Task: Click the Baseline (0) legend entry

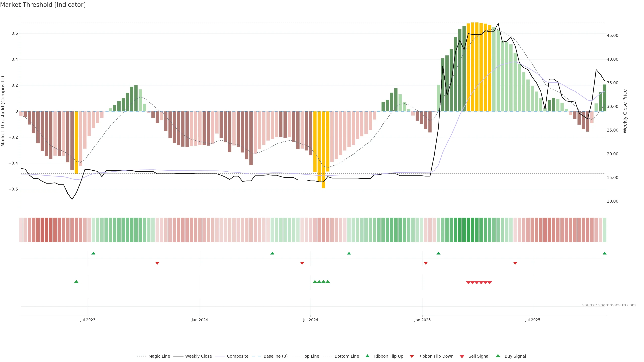Action: pyautogui.click(x=275, y=356)
